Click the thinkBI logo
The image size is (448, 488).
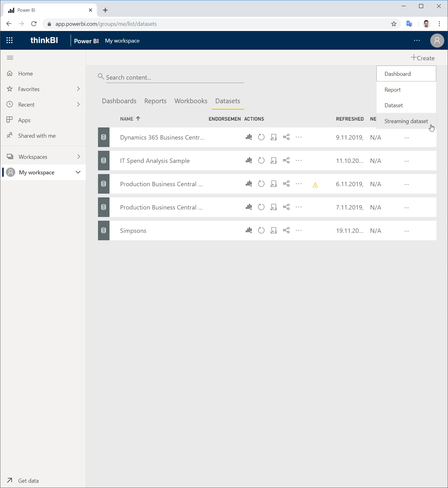click(44, 40)
